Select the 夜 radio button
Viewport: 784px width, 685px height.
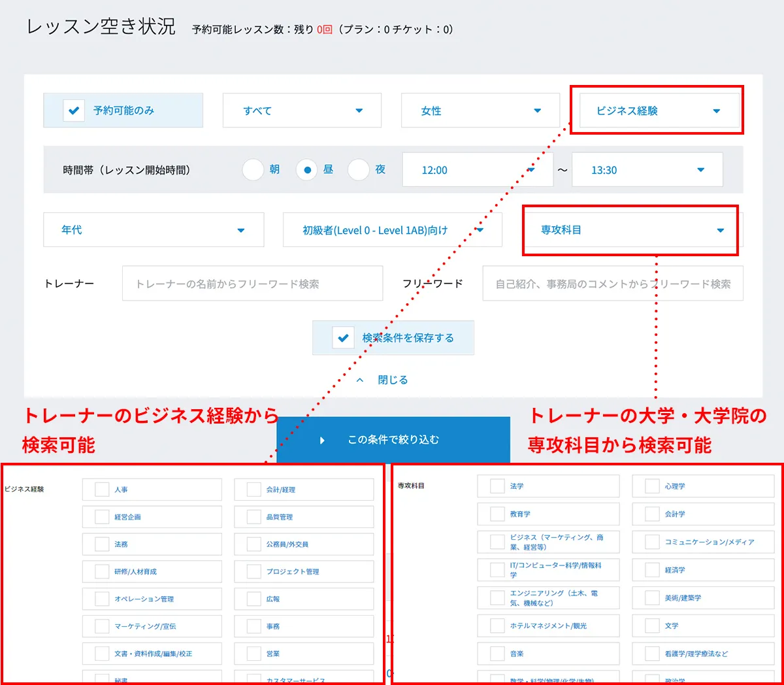[359, 170]
